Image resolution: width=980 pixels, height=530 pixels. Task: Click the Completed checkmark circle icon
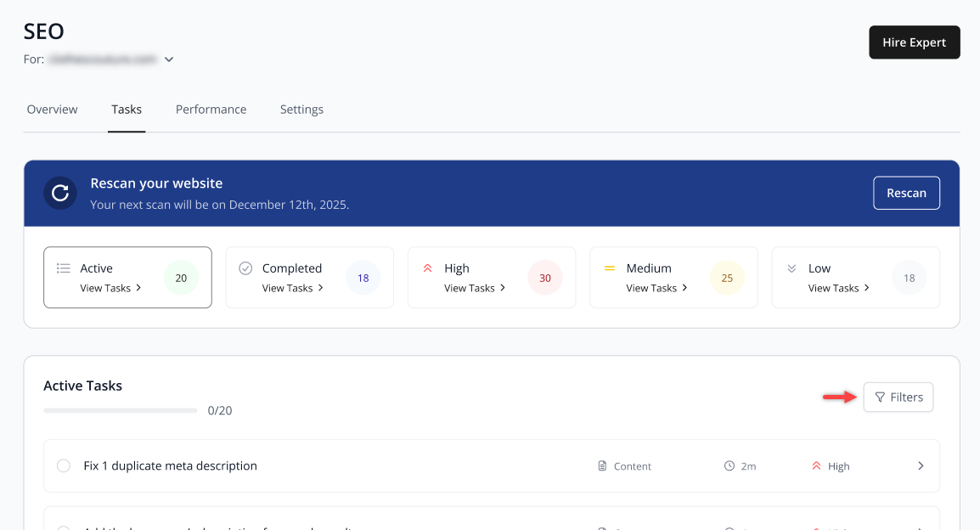tap(245, 268)
